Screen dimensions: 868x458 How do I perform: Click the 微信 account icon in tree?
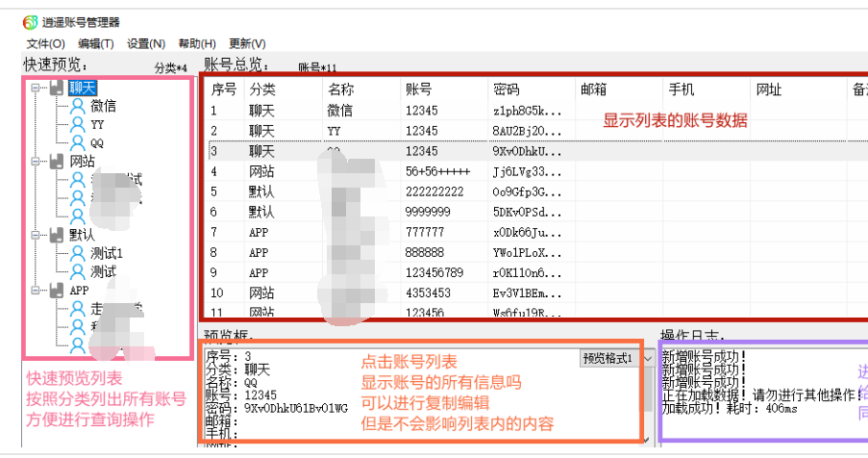(x=77, y=107)
